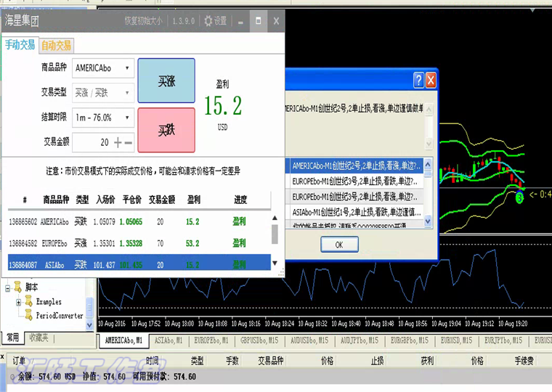Select the PeriodConverter script
This screenshot has width=552, height=392.
click(60, 316)
